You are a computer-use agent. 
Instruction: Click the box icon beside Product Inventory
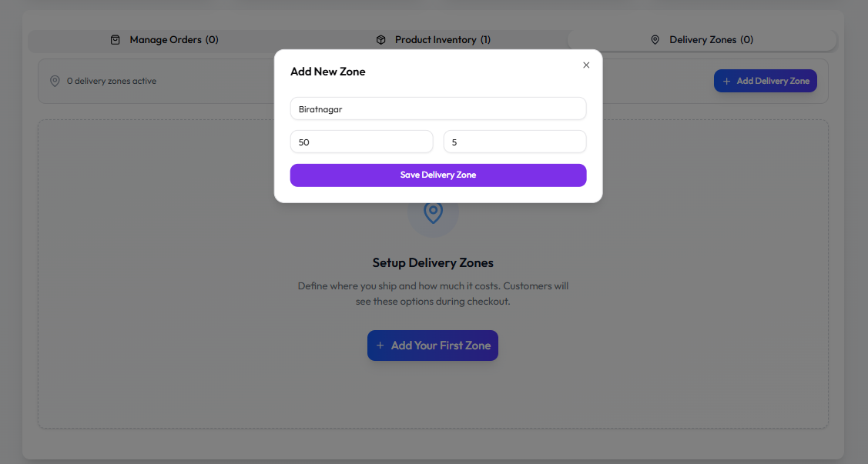pos(380,40)
